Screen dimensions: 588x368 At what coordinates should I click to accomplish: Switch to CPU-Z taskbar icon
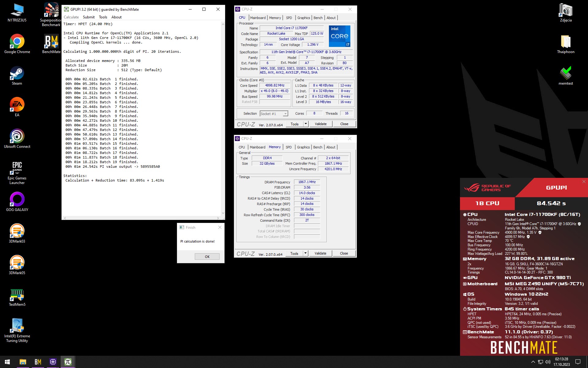(x=53, y=362)
